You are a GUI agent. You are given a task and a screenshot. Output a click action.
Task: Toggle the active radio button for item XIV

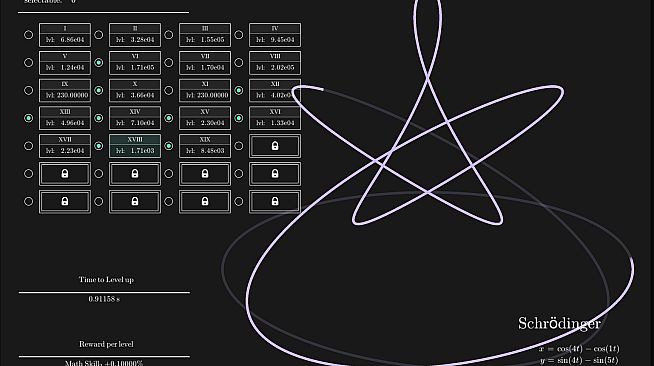98,118
